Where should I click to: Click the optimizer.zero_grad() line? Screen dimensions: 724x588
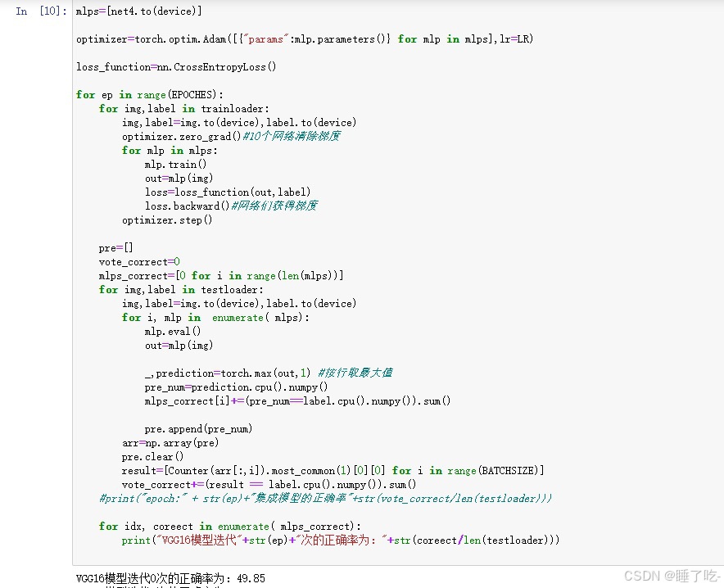pyautogui.click(x=231, y=137)
